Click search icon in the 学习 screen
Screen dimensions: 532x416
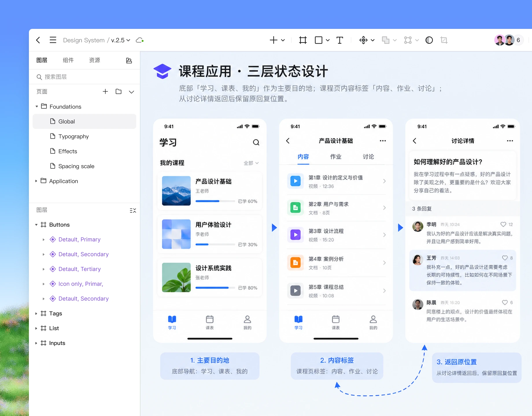coord(256,142)
